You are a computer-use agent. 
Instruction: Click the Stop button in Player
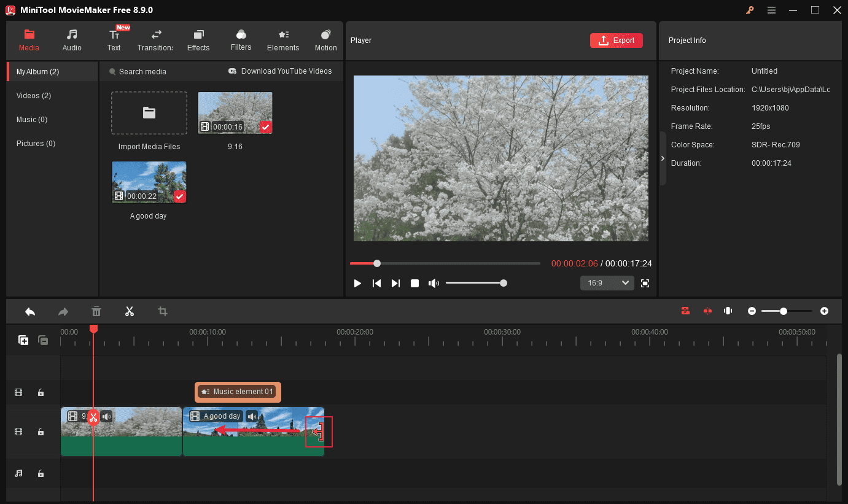(x=415, y=283)
